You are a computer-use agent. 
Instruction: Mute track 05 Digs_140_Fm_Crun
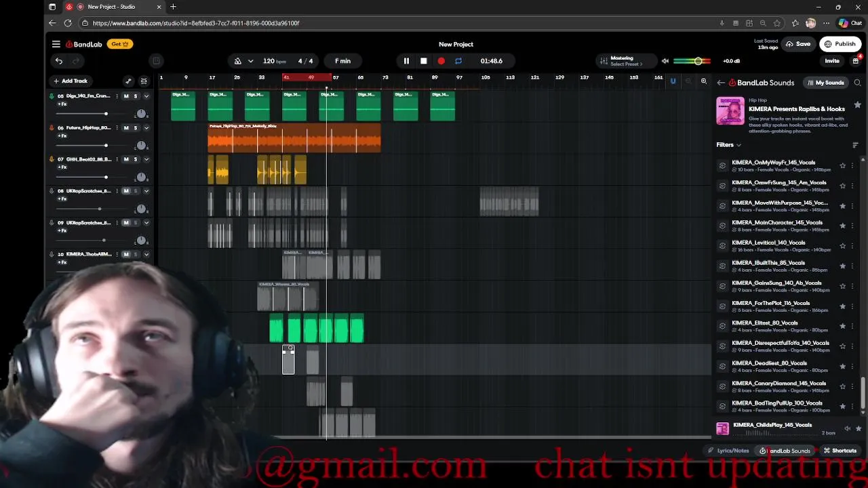[126, 96]
